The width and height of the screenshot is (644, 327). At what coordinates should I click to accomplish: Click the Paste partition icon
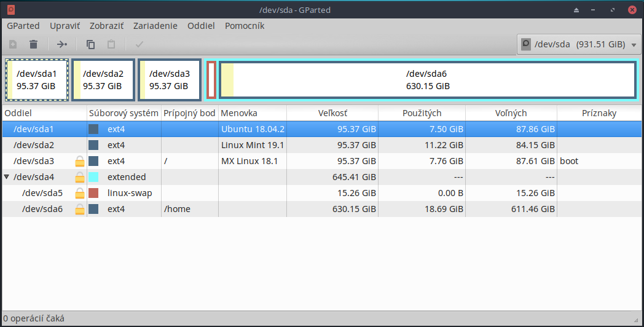pyautogui.click(x=111, y=44)
